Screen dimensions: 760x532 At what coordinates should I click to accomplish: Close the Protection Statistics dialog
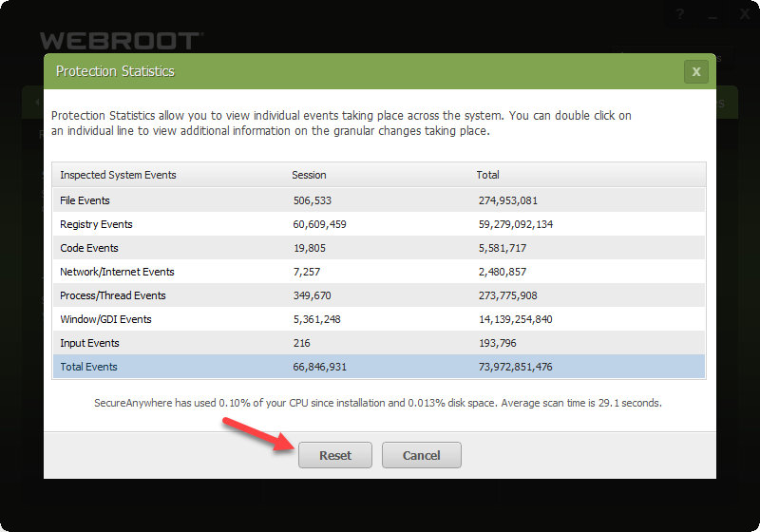(696, 71)
